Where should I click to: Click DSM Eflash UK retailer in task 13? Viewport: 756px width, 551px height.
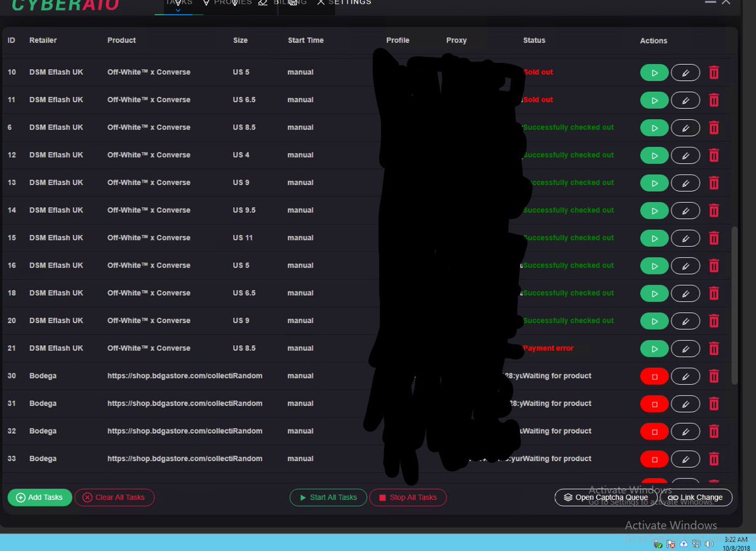pyautogui.click(x=56, y=183)
